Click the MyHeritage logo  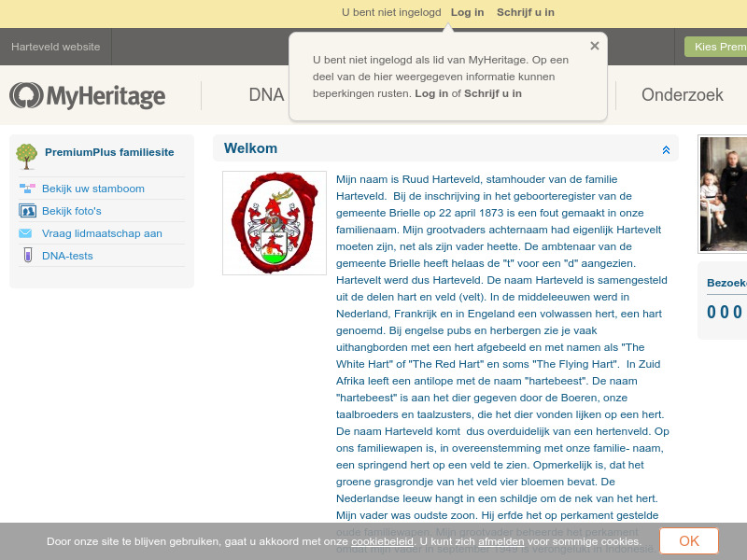tap(87, 95)
